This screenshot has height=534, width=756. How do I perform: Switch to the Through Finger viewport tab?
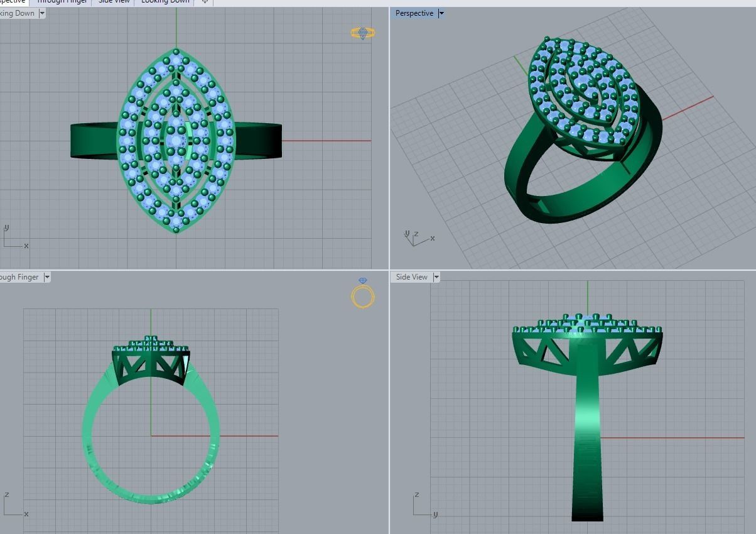[x=61, y=2]
